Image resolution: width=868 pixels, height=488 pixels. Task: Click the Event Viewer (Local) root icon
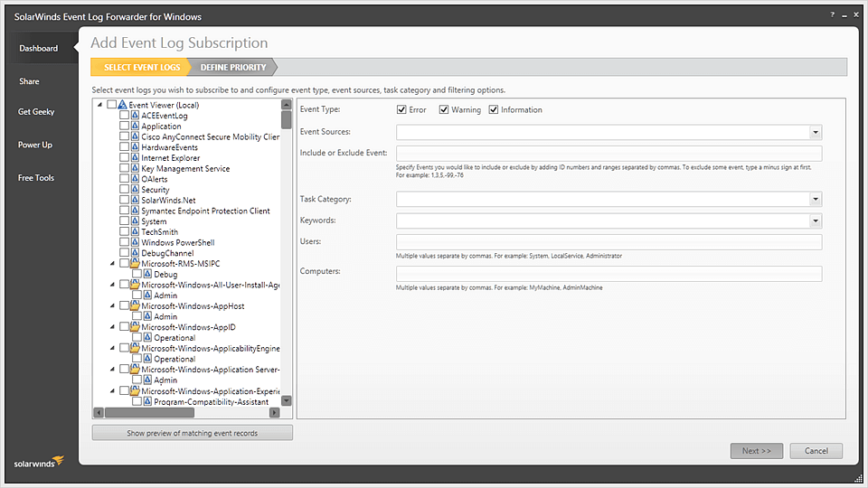click(x=122, y=105)
